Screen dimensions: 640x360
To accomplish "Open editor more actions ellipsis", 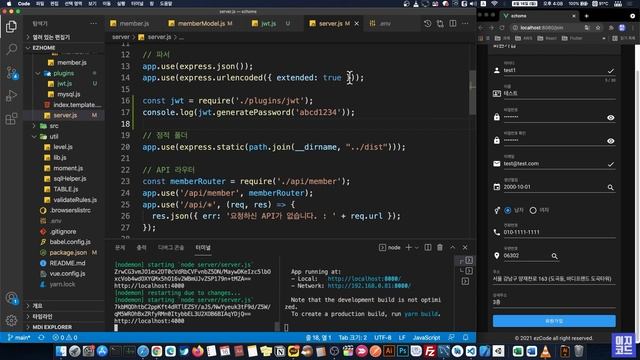I will click(x=465, y=24).
